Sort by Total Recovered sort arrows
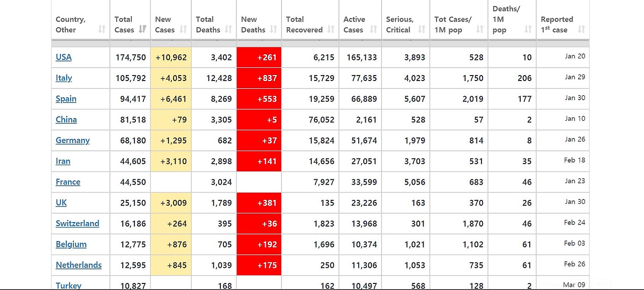The height and width of the screenshot is (290, 644). point(331,29)
